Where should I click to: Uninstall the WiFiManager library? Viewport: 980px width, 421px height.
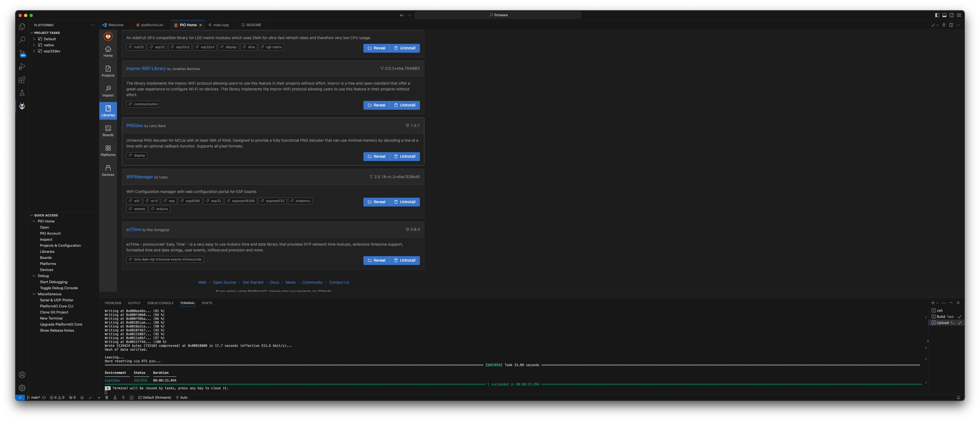405,202
